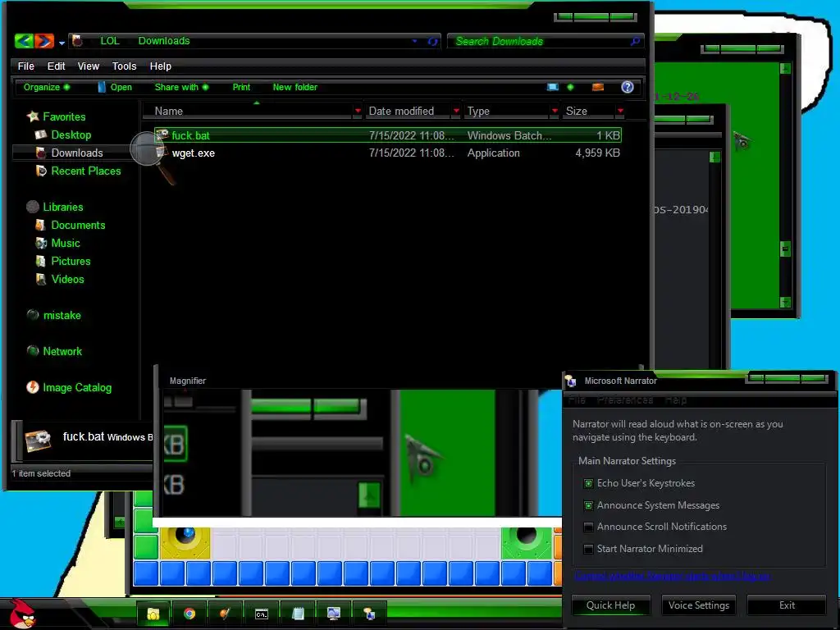Click Print in the command bar
840x630 pixels.
pyautogui.click(x=241, y=87)
